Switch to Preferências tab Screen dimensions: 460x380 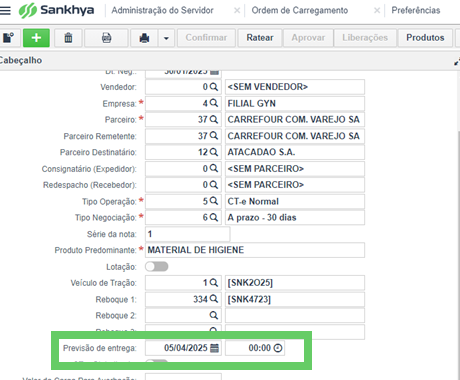tap(416, 10)
